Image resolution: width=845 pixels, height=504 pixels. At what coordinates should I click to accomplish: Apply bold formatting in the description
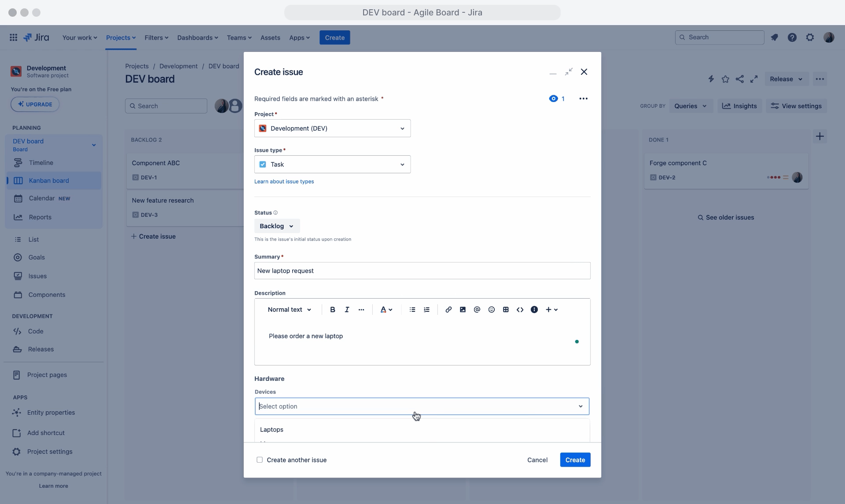point(332,309)
